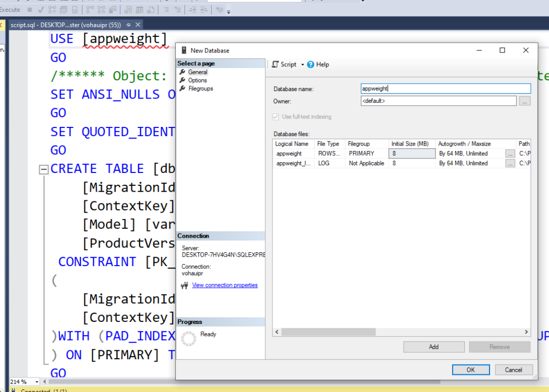Open the 214 % zoom level dropdown
The width and height of the screenshot is (549, 392).
click(37, 382)
